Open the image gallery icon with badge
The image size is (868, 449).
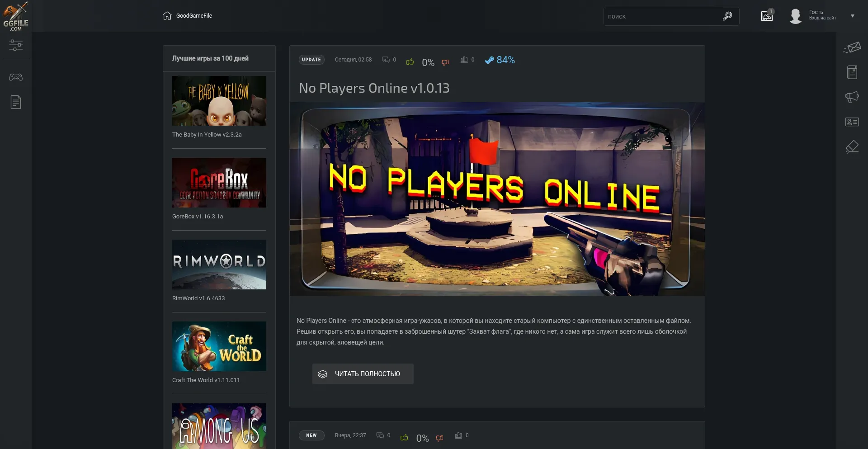tap(767, 16)
